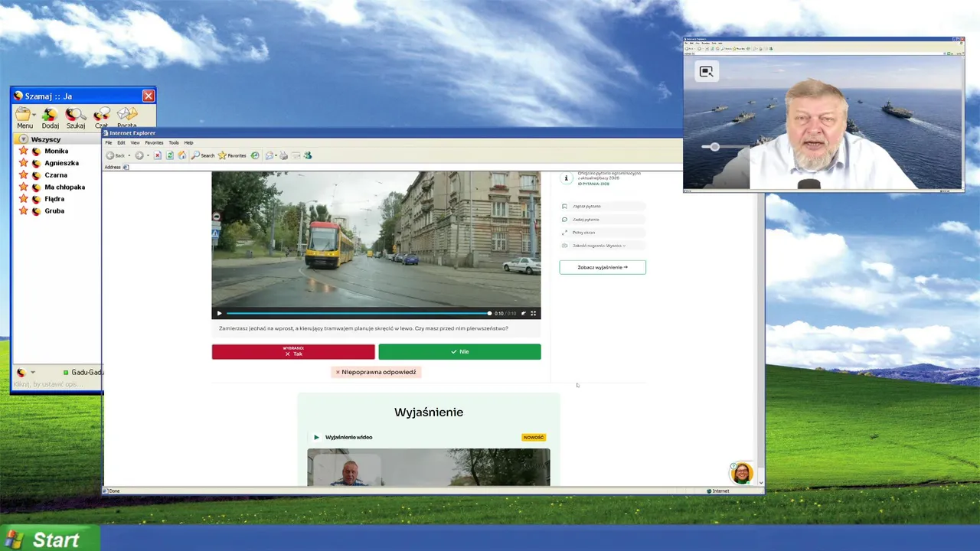Click the picture-in-picture icon on webcam overlay

pos(706,71)
